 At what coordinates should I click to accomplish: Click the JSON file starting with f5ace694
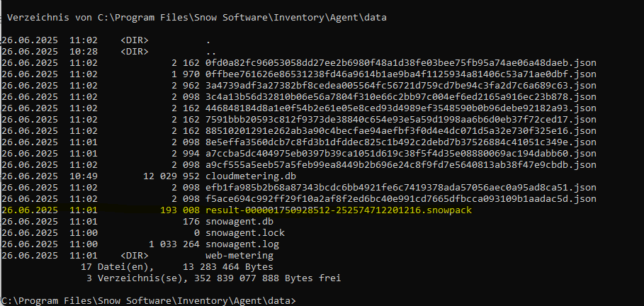[400, 198]
